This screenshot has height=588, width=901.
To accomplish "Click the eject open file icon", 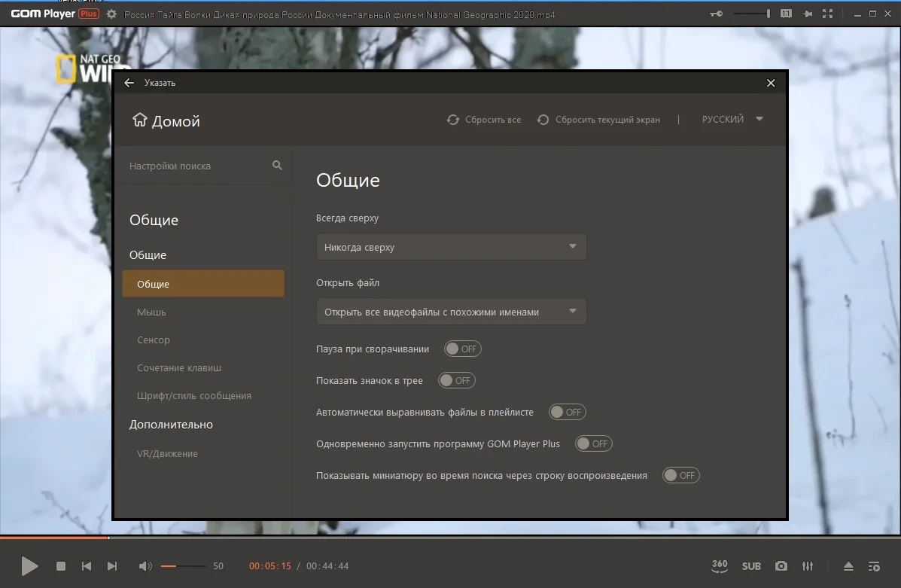I will (x=848, y=566).
